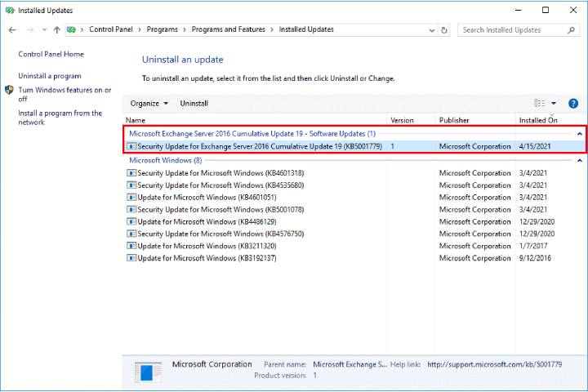
Task: Select Microsoft Exchange Server 2016 group header
Action: 252,134
